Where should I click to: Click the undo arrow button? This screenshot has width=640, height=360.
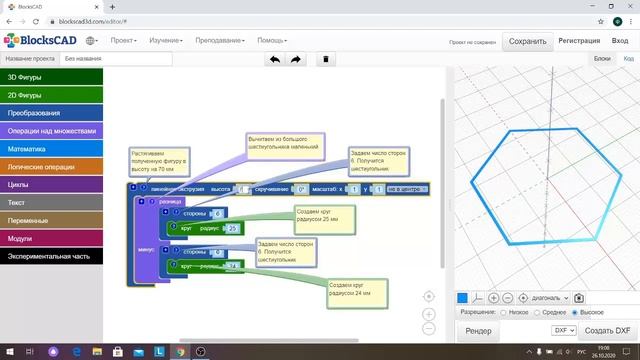(x=275, y=59)
